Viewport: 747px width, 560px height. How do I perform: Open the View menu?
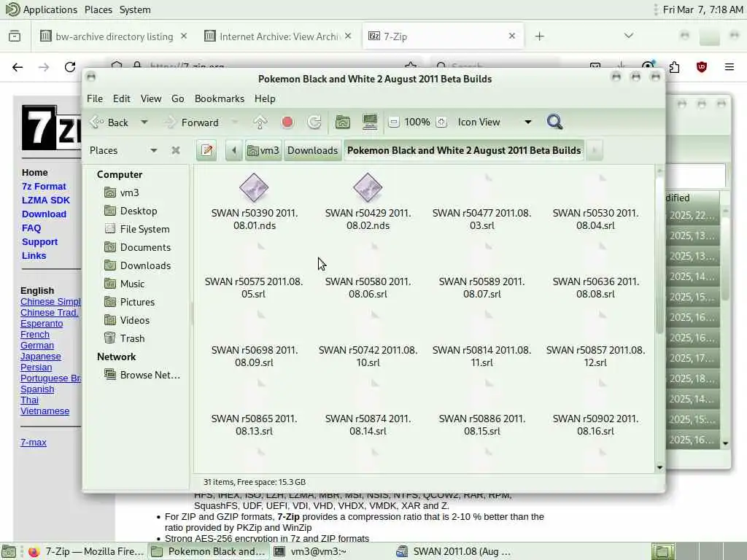tap(150, 98)
